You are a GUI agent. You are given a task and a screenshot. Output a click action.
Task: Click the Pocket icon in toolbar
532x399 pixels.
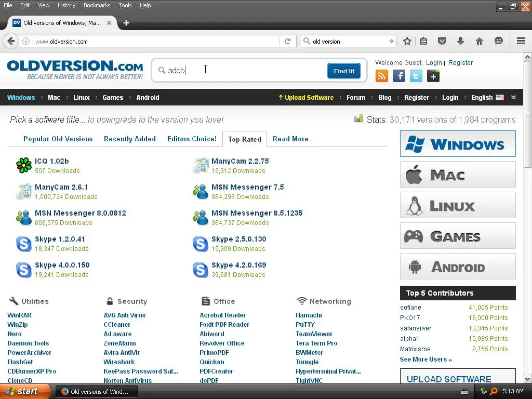click(442, 42)
